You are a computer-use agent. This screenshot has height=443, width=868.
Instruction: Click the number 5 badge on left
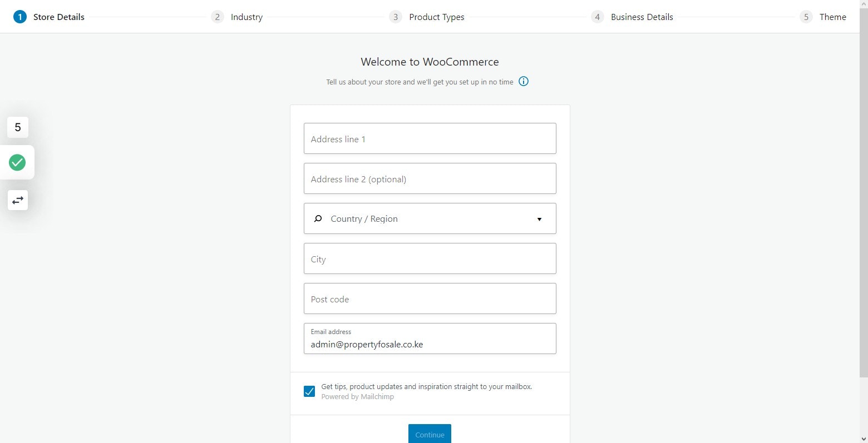tap(18, 127)
